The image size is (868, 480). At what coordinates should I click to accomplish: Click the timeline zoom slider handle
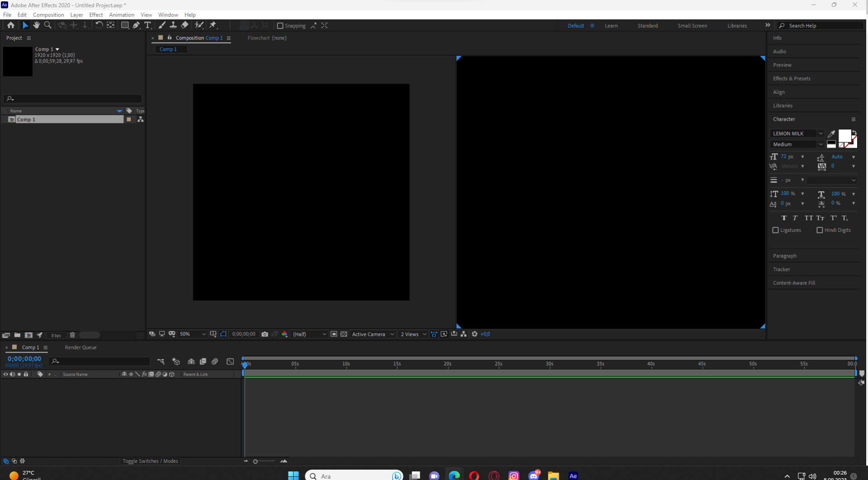tap(255, 461)
